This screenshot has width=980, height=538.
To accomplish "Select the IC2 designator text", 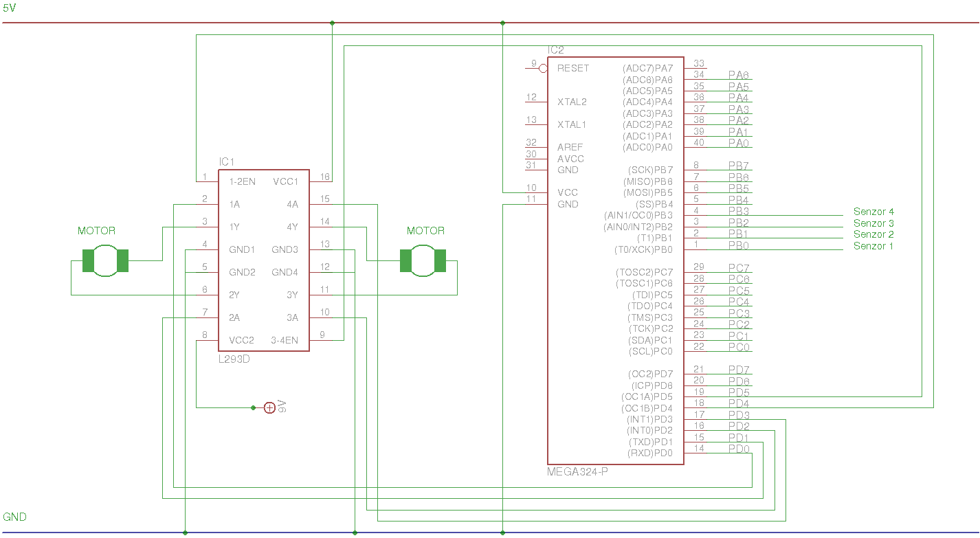I will (x=555, y=50).
